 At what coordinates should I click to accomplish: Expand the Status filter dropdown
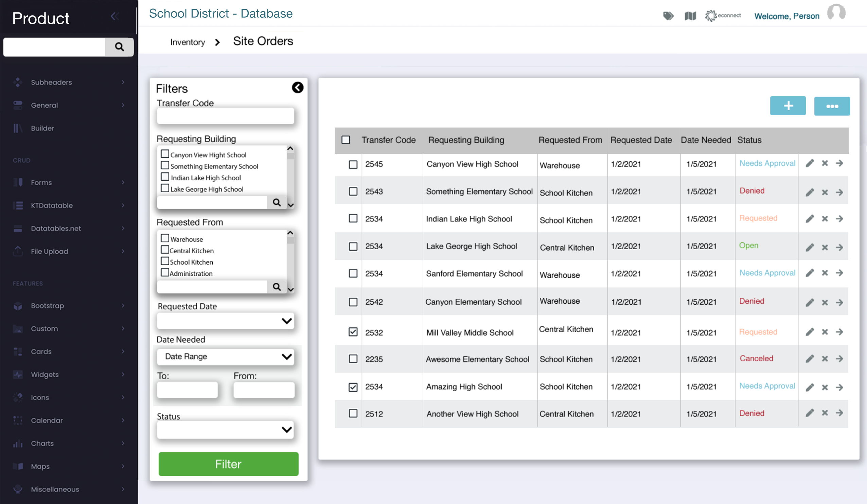[225, 430]
